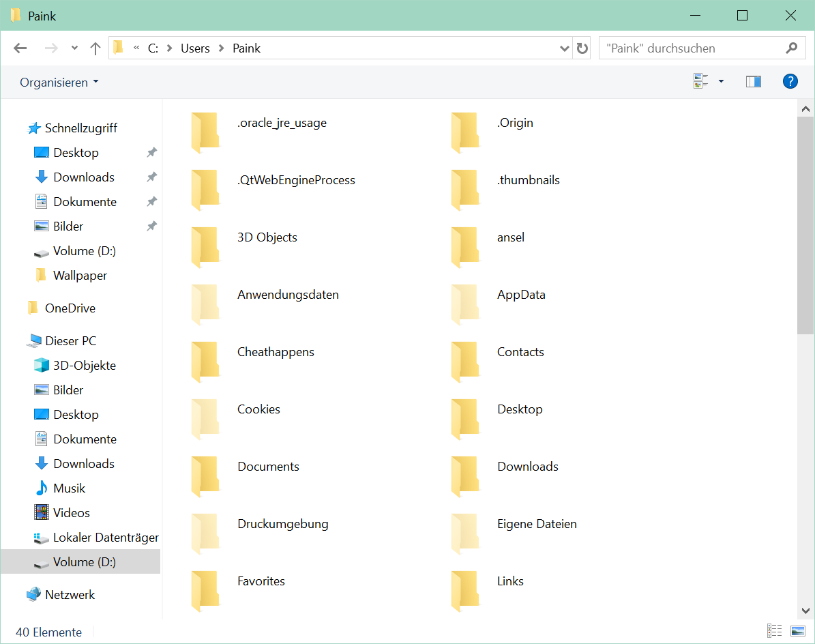815x644 pixels.
Task: Click pin icon next to Downloads
Action: point(151,177)
